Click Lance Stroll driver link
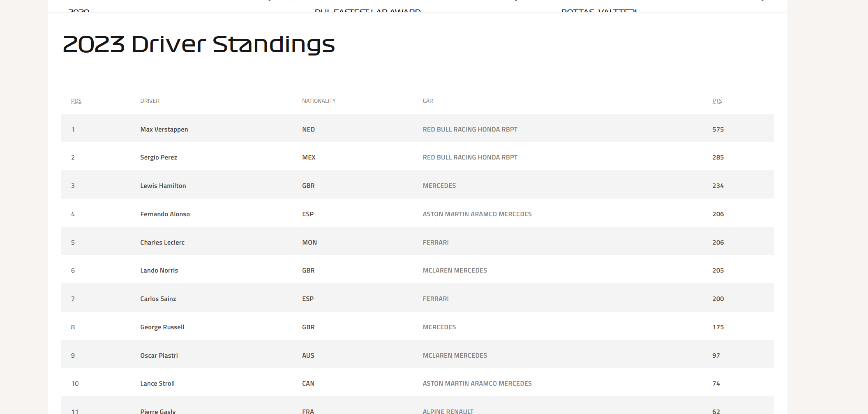Screen dimensions: 868x414 (157, 383)
